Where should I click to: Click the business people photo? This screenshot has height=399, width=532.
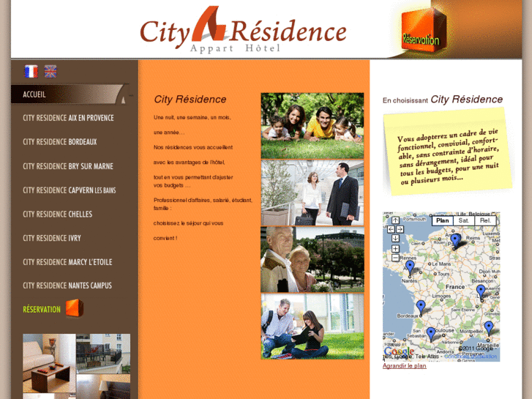tap(312, 193)
